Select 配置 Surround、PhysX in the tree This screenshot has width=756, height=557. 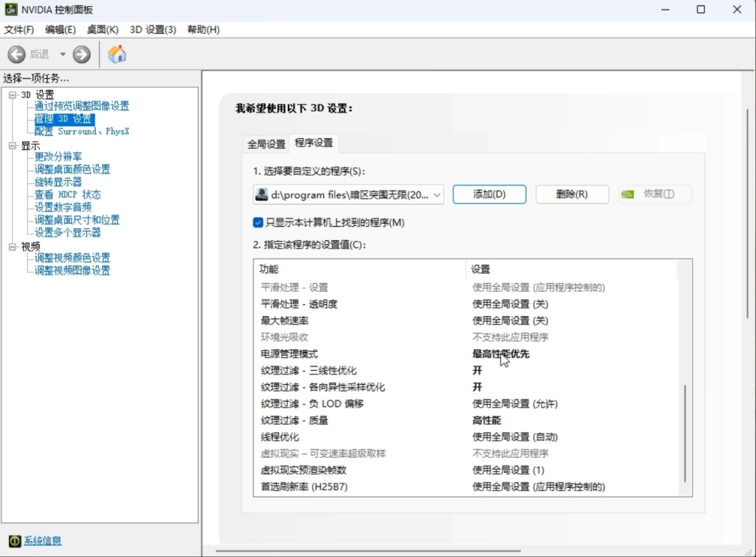(x=81, y=131)
